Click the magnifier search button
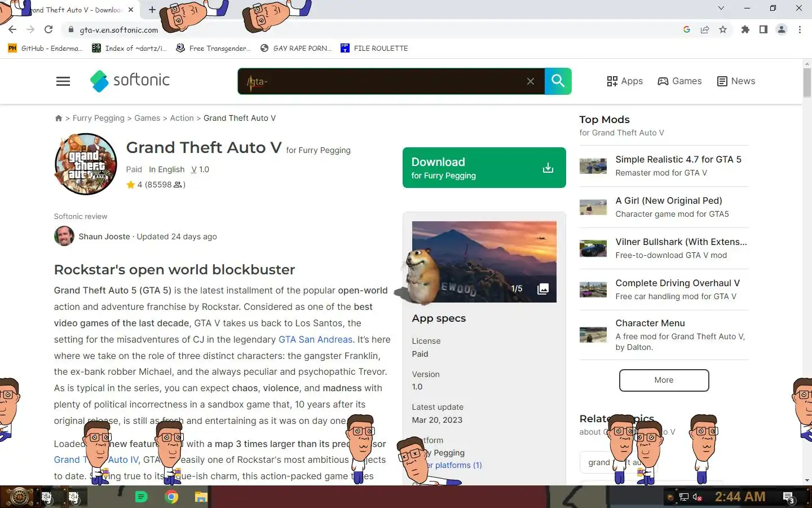The image size is (812, 508). click(x=558, y=81)
